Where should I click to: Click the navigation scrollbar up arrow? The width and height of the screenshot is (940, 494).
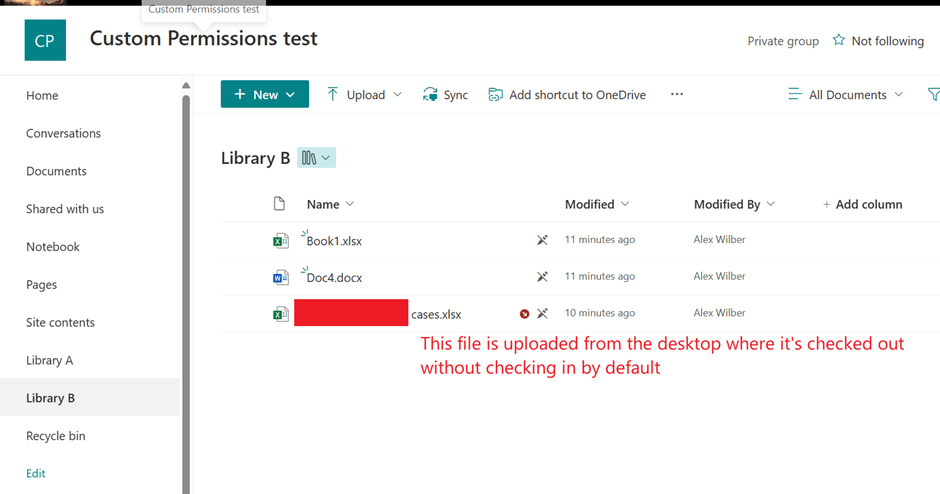(x=186, y=86)
